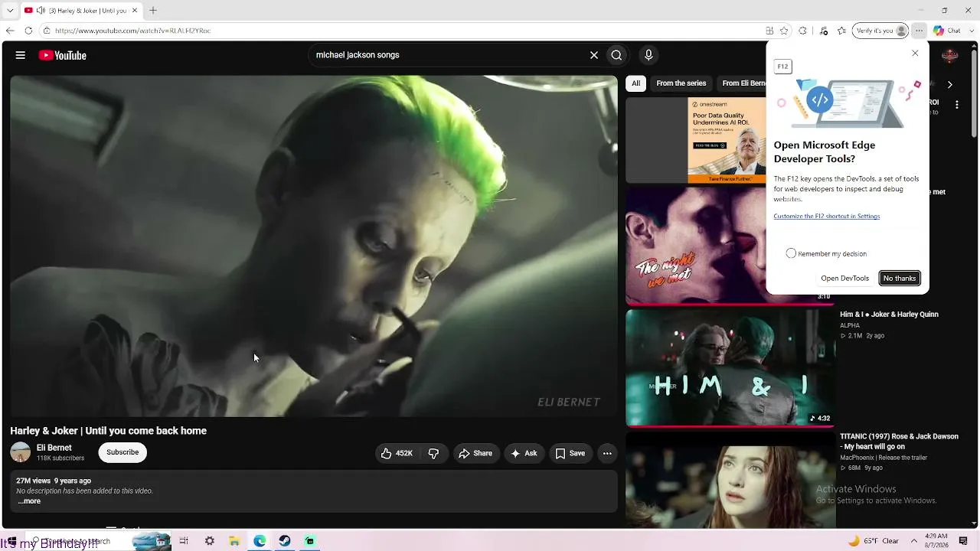Screen dimensions: 980x551
Task: Go back in the browser
Action: pos(10,31)
